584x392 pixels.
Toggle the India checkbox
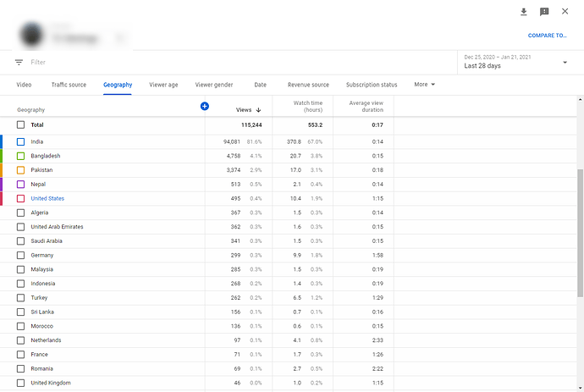(21, 141)
